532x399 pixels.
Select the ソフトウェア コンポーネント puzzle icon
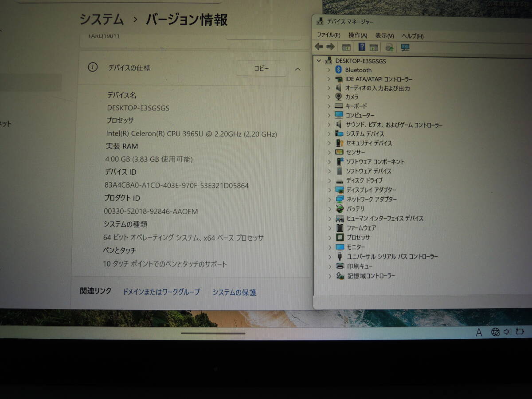click(340, 161)
